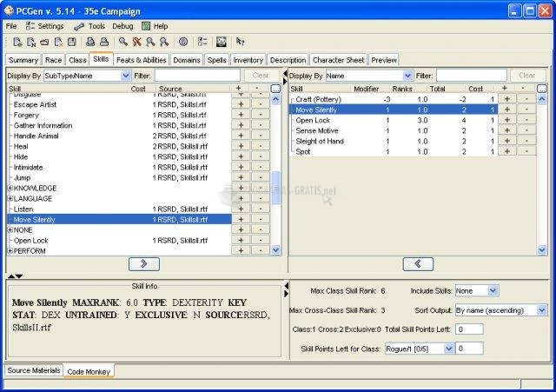Screen dimensions: 556x392
Task: Click column chooser icon in right skill table header
Action: tap(542, 89)
